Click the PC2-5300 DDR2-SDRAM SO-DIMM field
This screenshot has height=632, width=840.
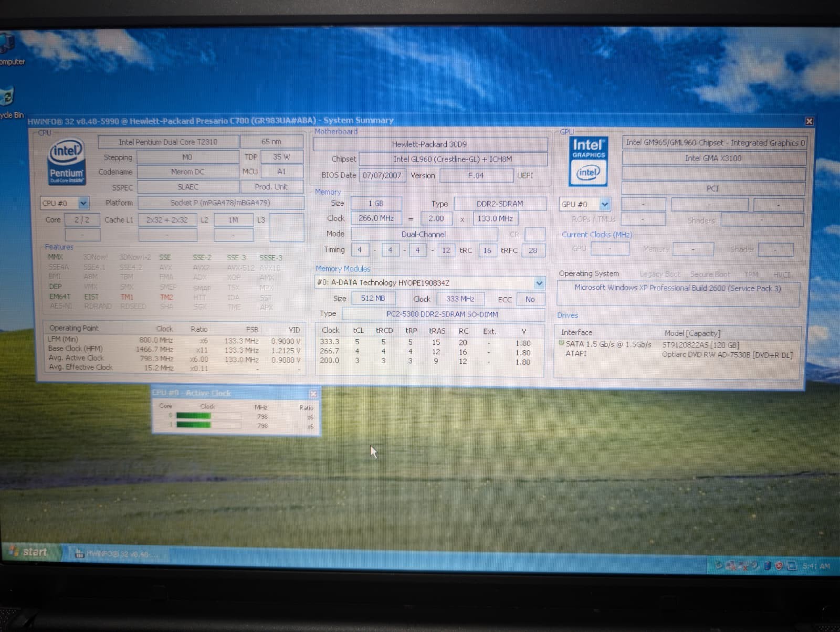coord(443,314)
